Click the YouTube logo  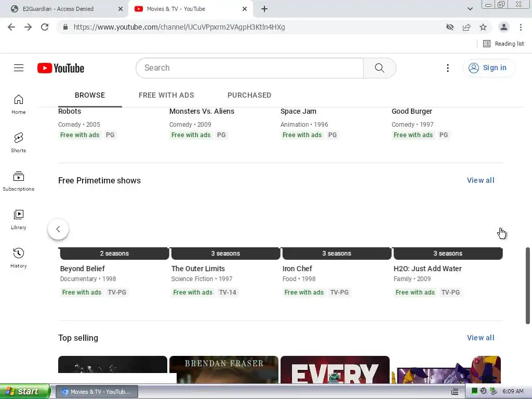[61, 68]
